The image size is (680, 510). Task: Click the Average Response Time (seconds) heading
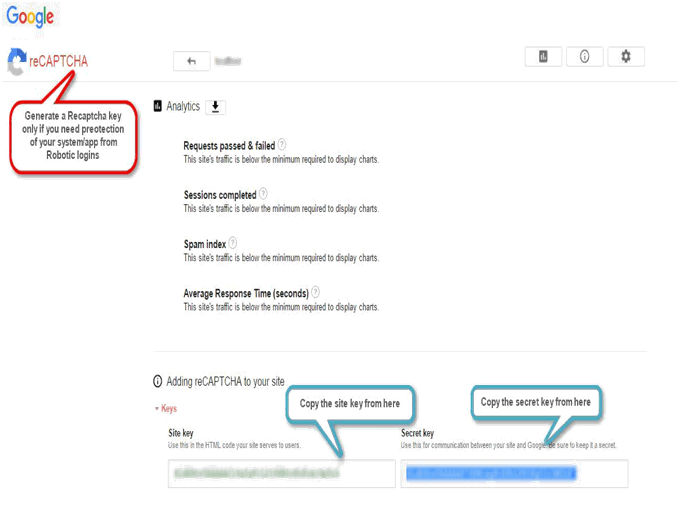click(x=246, y=294)
